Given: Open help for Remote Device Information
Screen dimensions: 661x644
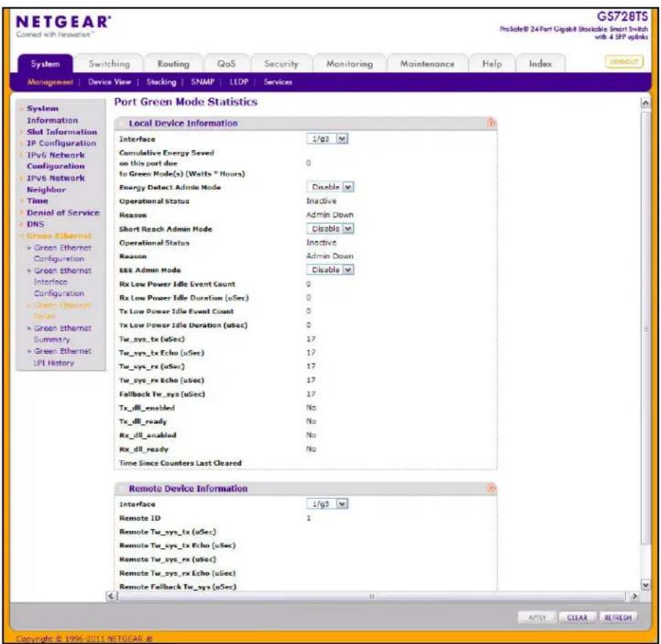Looking at the screenshot, I should click(491, 489).
